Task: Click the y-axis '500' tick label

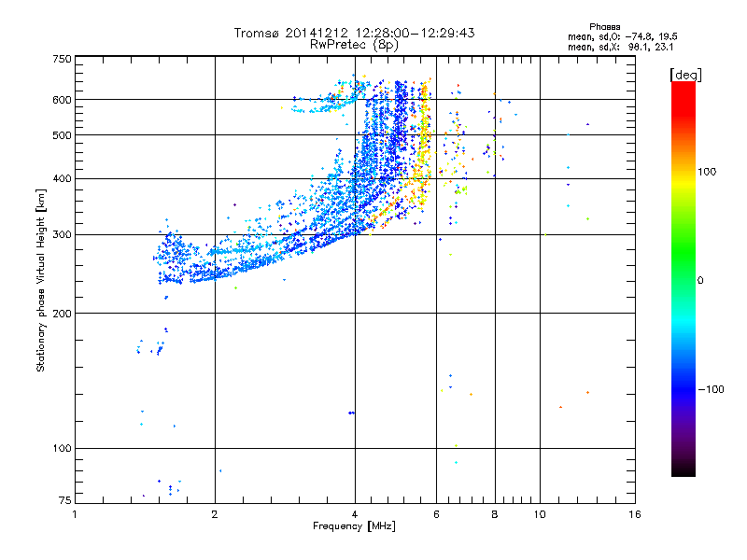Action: tap(63, 135)
